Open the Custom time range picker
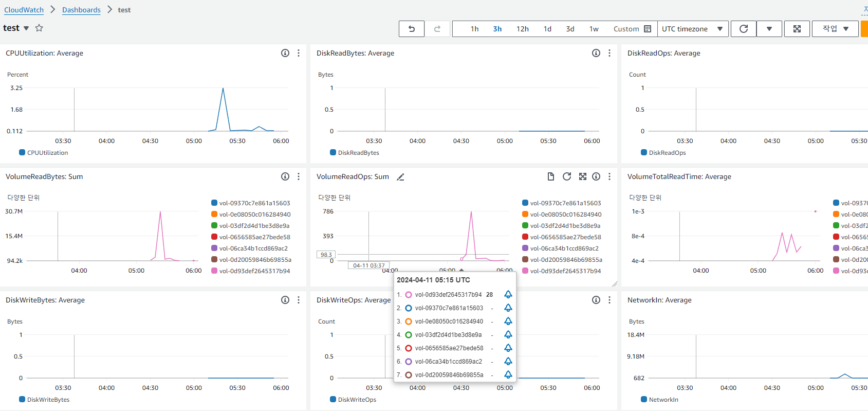This screenshot has width=868, height=411. [x=632, y=29]
